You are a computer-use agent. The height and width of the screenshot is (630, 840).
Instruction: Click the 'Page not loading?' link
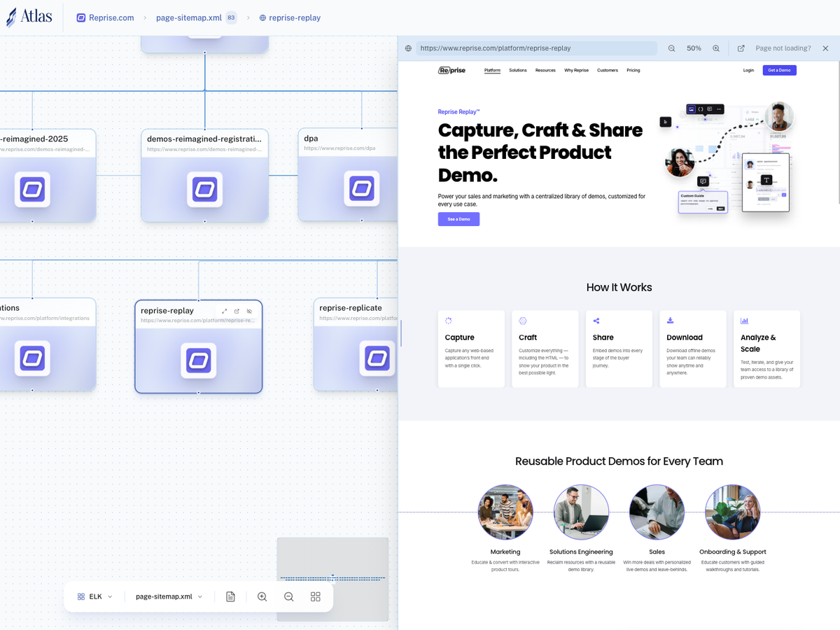[783, 48]
